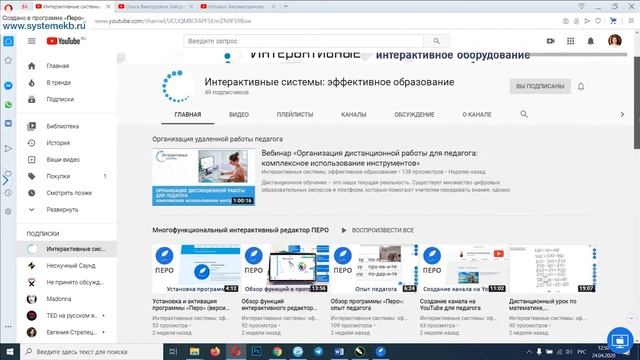The width and height of the screenshot is (640, 360).
Task: Click the channel search magnifier icon
Action: [524, 114]
